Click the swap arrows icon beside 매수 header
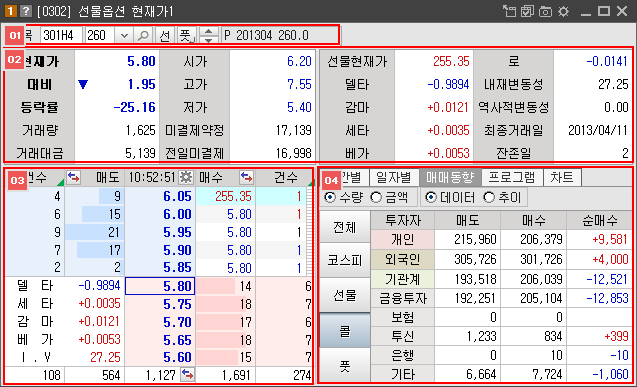637x387 pixels. pyautogui.click(x=246, y=177)
